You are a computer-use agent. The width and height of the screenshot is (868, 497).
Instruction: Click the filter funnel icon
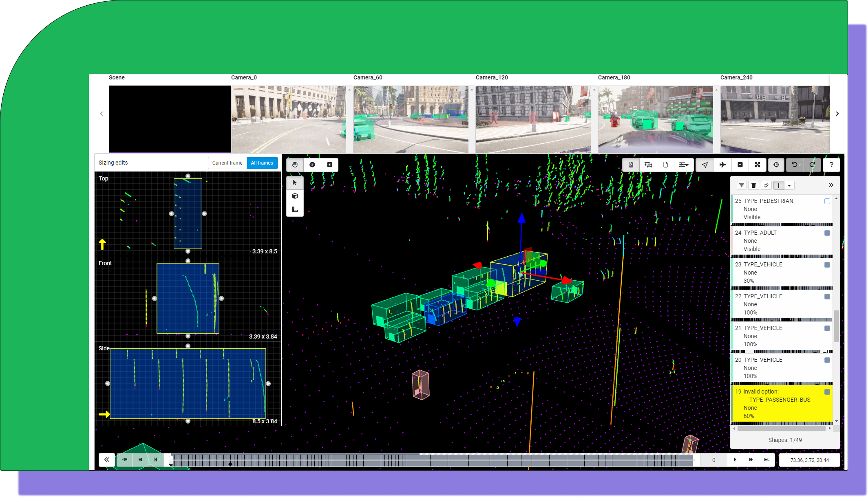(x=741, y=185)
